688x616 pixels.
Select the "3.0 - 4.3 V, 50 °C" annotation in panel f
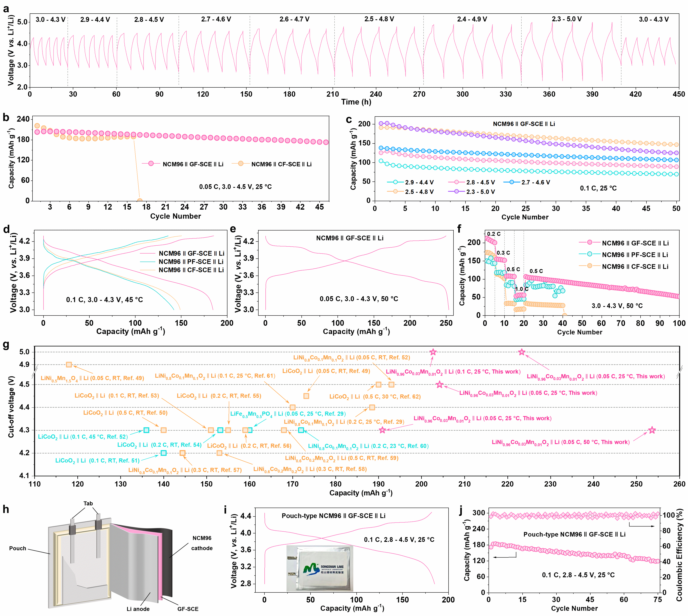click(x=617, y=306)
